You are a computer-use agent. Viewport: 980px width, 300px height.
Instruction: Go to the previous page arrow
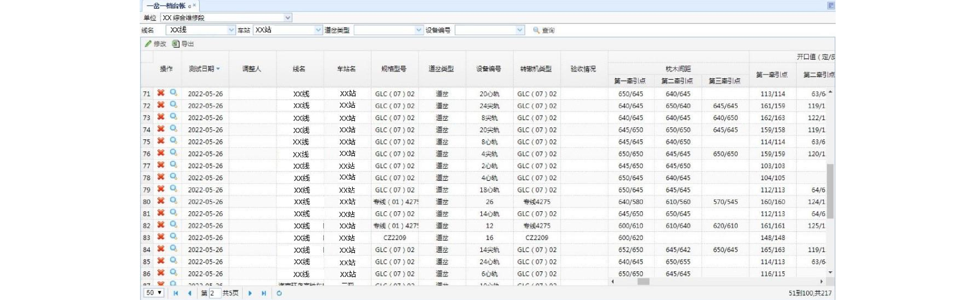point(189,293)
